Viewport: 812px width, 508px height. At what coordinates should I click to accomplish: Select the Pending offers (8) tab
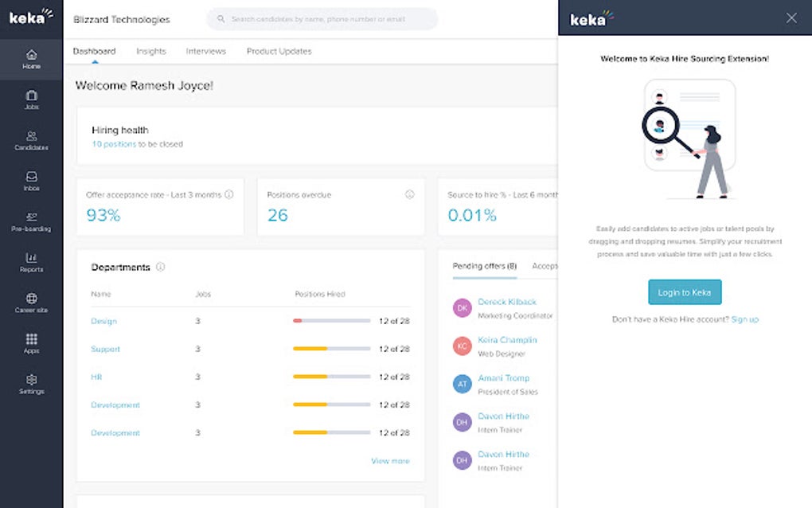point(484,266)
